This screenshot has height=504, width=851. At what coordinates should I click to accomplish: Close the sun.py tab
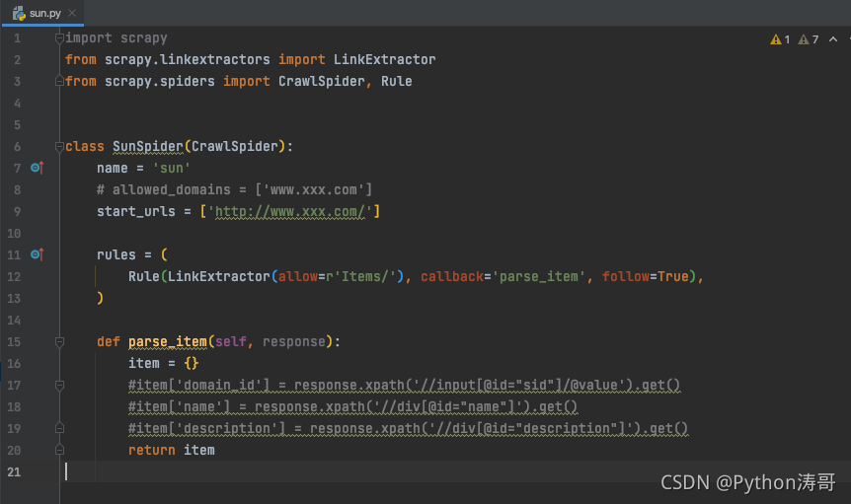point(72,13)
